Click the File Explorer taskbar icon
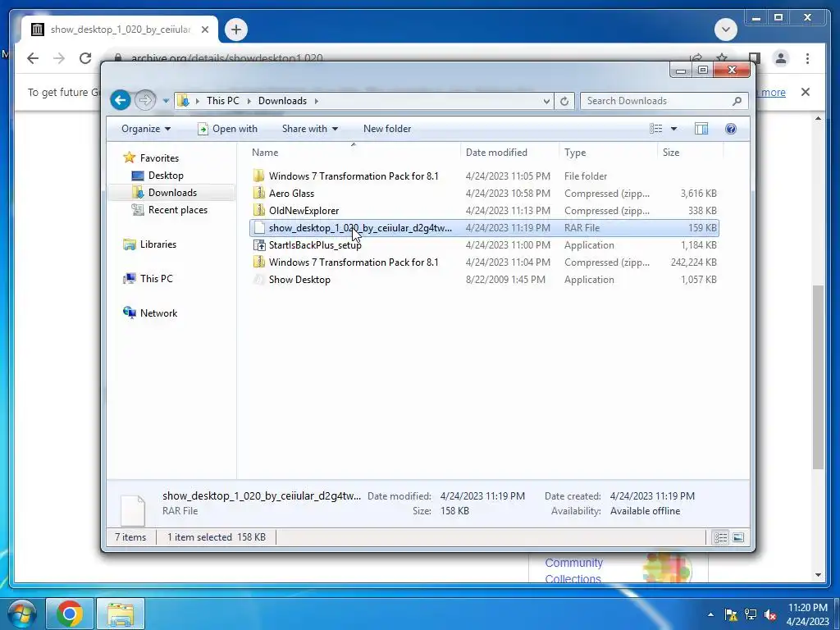 (121, 614)
